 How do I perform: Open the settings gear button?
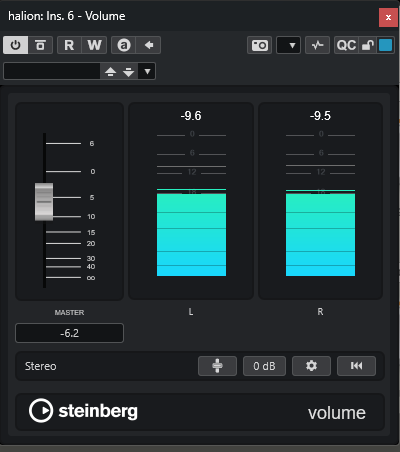tap(311, 366)
